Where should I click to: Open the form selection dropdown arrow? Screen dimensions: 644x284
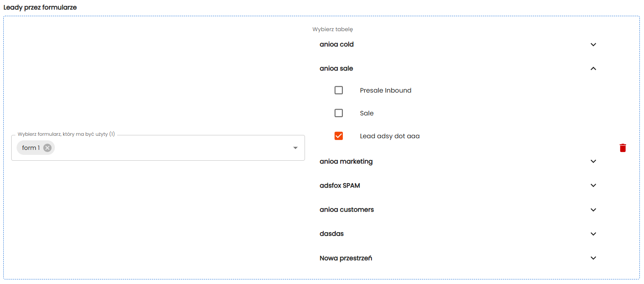[x=295, y=148]
